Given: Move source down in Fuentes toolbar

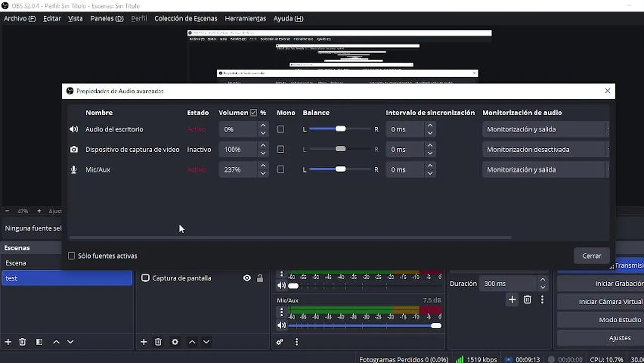Looking at the screenshot, I should pos(206,342).
